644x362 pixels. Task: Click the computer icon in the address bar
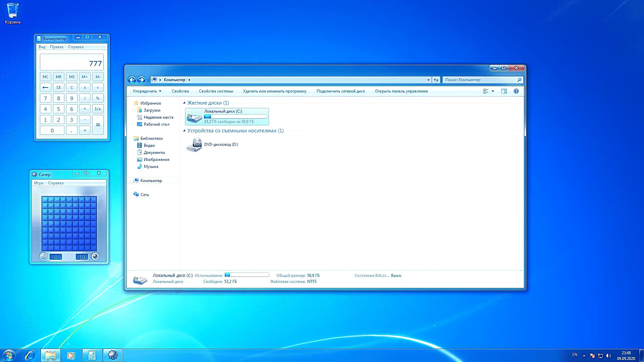coord(154,80)
